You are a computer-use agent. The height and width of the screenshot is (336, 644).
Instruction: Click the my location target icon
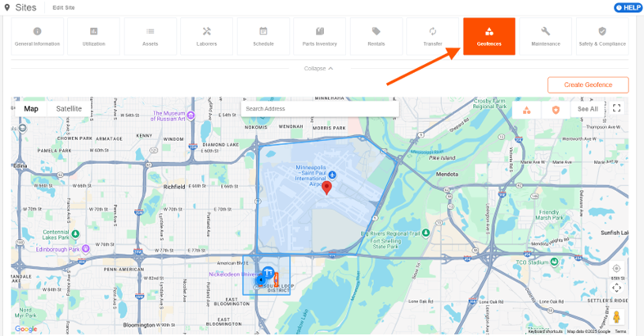[x=616, y=269]
